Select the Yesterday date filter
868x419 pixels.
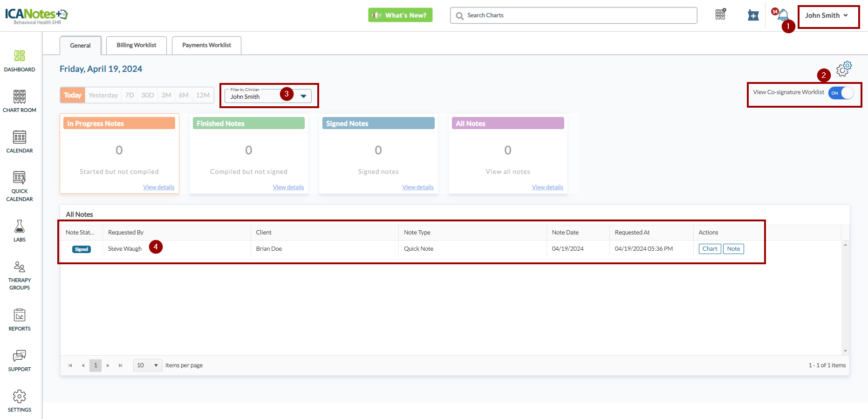tap(103, 95)
